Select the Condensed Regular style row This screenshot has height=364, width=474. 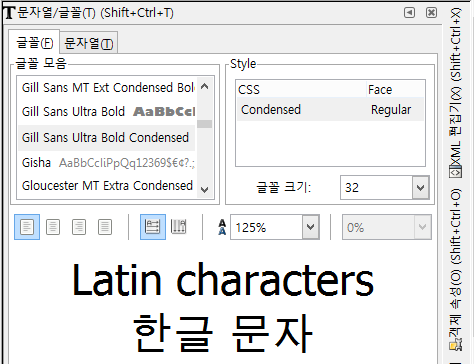pyautogui.click(x=330, y=109)
